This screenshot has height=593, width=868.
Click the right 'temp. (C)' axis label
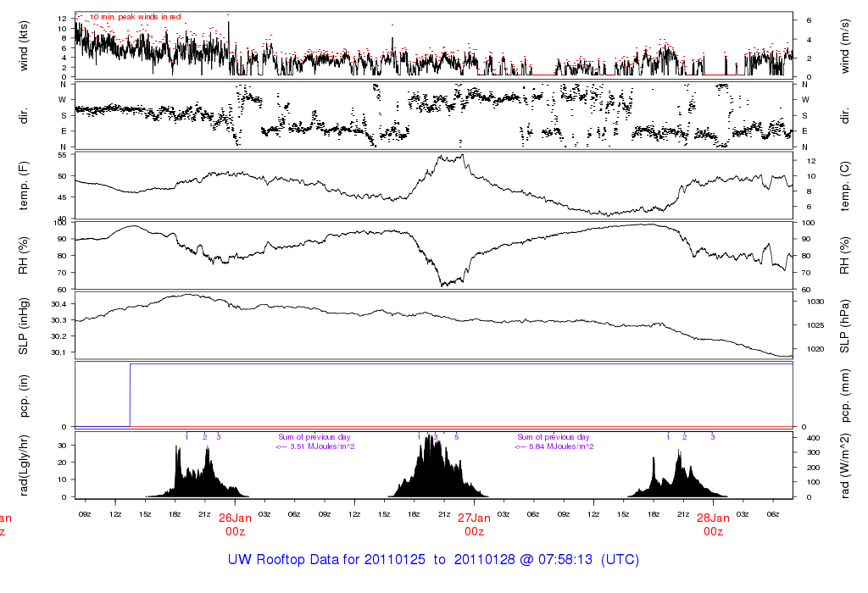click(x=845, y=186)
